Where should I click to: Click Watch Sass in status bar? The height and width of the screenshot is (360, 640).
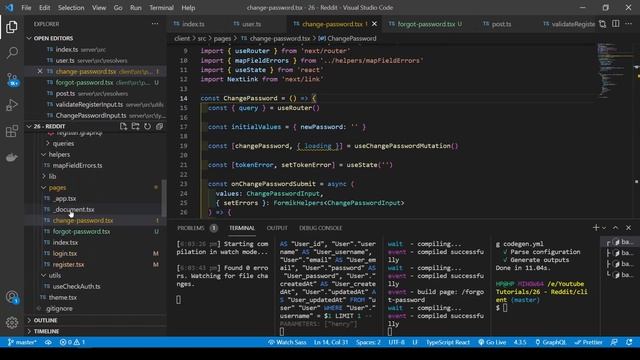(287, 342)
